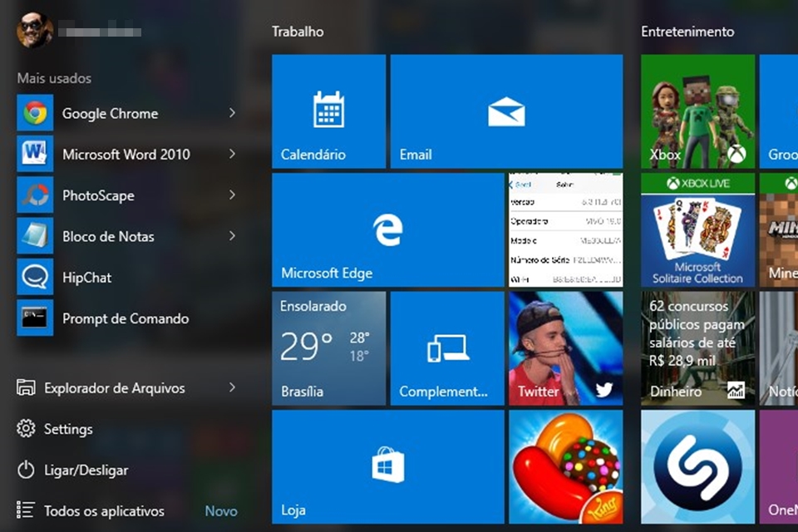The height and width of the screenshot is (532, 798).
Task: Open the Notícias tile
Action: 779,349
